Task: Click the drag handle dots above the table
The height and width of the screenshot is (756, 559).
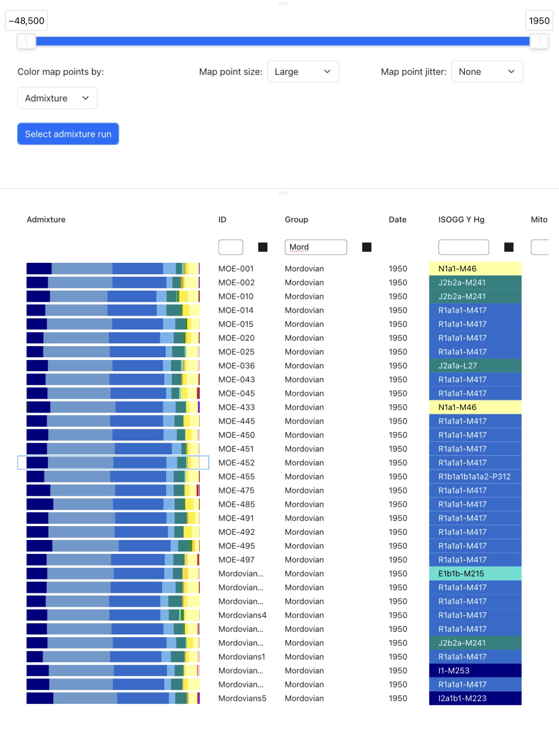Action: (283, 193)
